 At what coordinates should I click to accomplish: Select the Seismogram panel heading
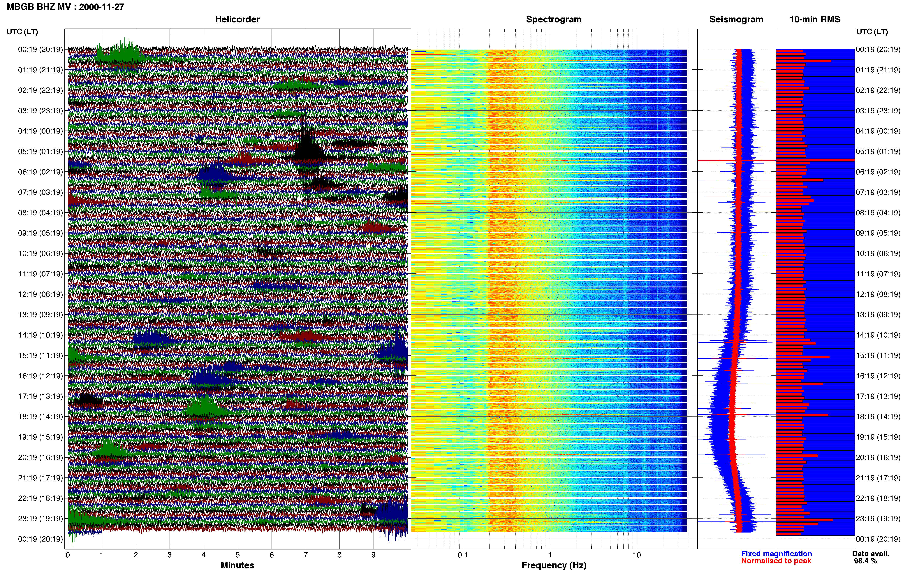(736, 19)
